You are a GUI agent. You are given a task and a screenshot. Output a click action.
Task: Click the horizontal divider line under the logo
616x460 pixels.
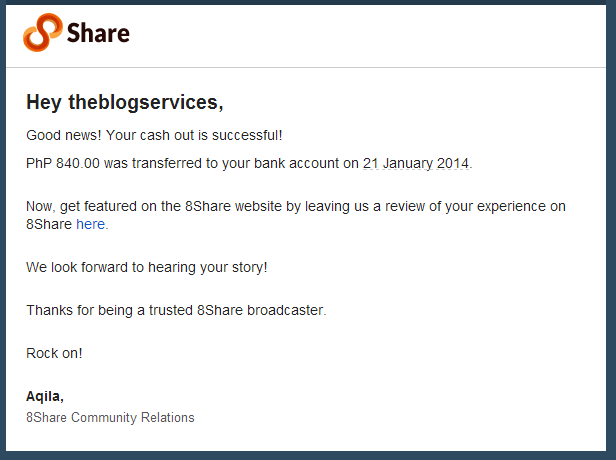[306, 68]
